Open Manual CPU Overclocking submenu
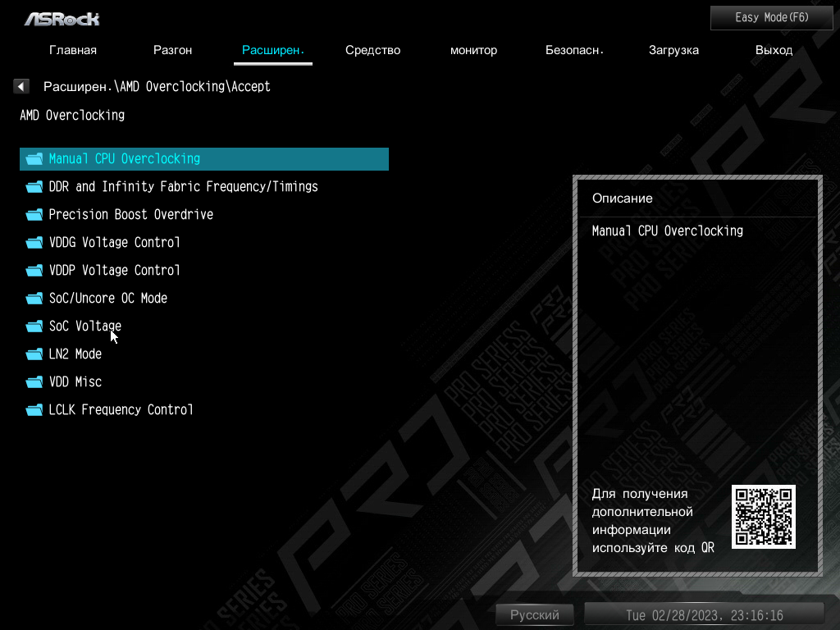This screenshot has width=840, height=630. click(x=204, y=159)
